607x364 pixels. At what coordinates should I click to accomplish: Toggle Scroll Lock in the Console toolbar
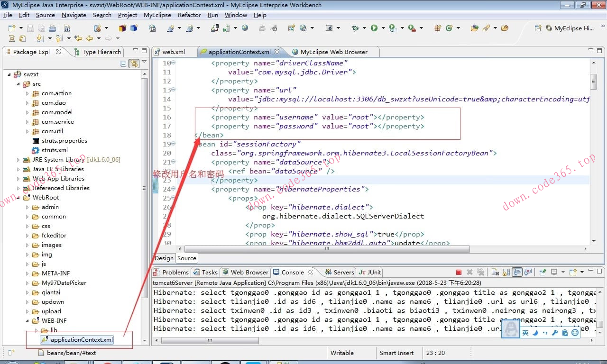pyautogui.click(x=506, y=272)
